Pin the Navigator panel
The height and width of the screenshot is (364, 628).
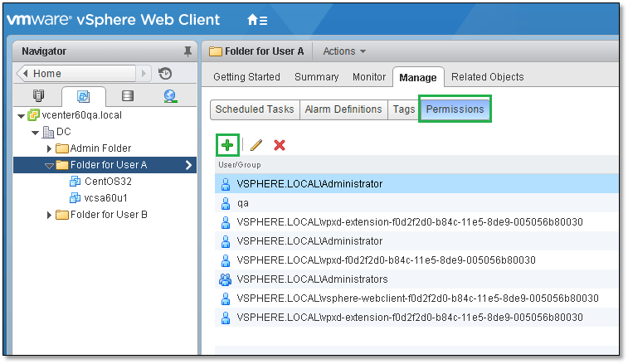coord(187,51)
